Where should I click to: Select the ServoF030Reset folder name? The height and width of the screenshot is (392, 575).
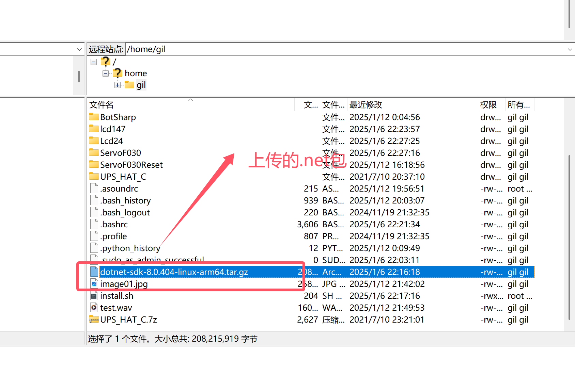coord(131,165)
